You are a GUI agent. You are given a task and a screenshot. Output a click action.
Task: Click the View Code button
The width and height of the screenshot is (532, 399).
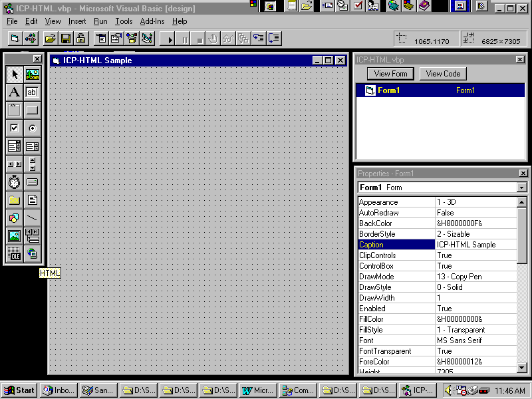point(443,74)
